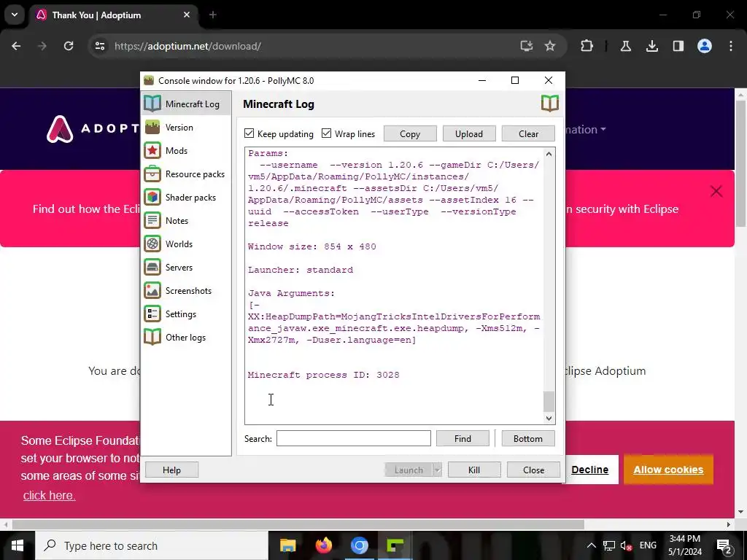The width and height of the screenshot is (747, 560).
Task: Open the Mods page in sidebar
Action: 186,150
